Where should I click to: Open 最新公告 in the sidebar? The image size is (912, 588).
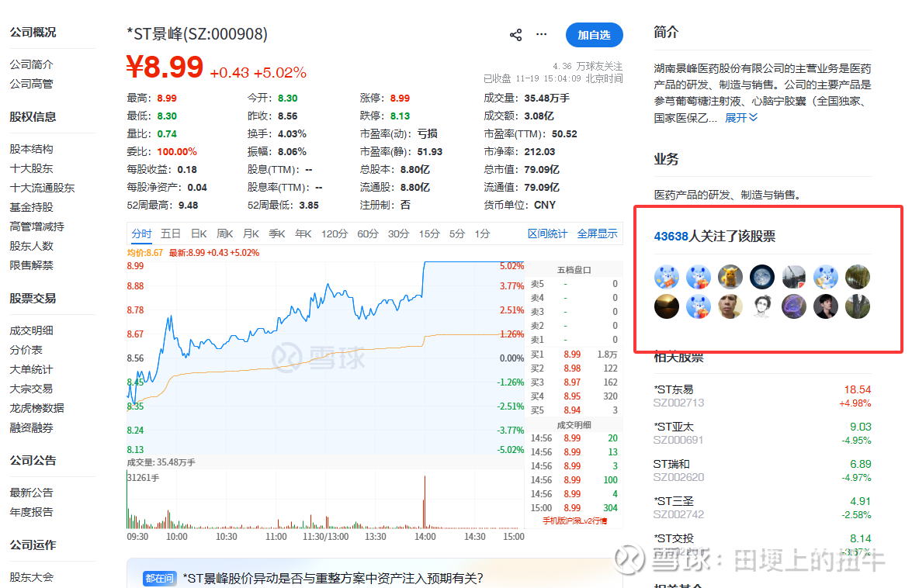pos(31,493)
